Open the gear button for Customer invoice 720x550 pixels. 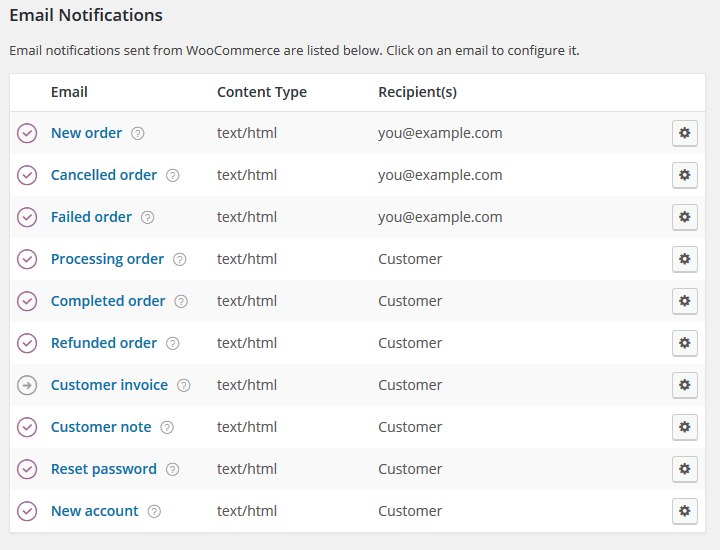pyautogui.click(x=684, y=385)
